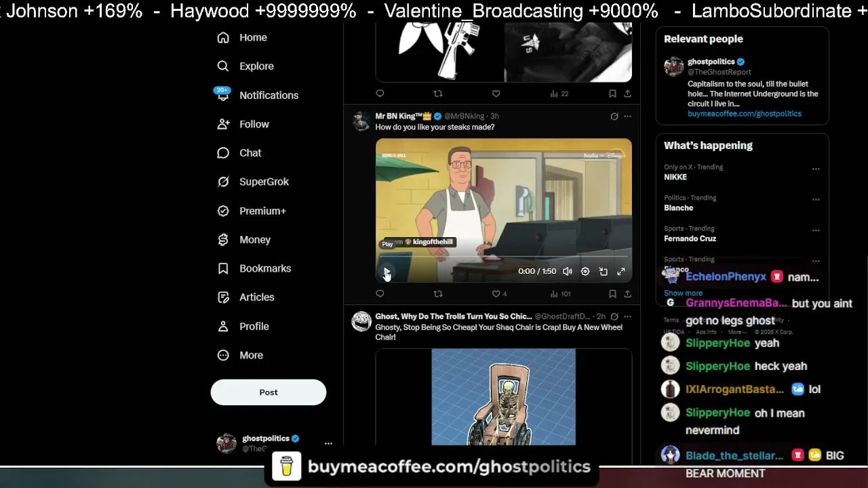The image size is (868, 488).
Task: Open account menu dots beside ghostpolitics
Action: 328,443
